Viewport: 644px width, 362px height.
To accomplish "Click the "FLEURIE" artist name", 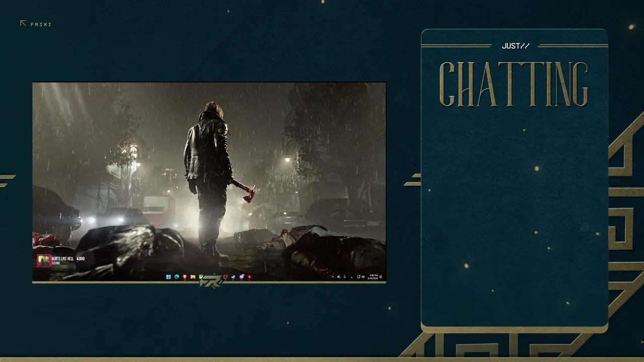I will (56, 263).
